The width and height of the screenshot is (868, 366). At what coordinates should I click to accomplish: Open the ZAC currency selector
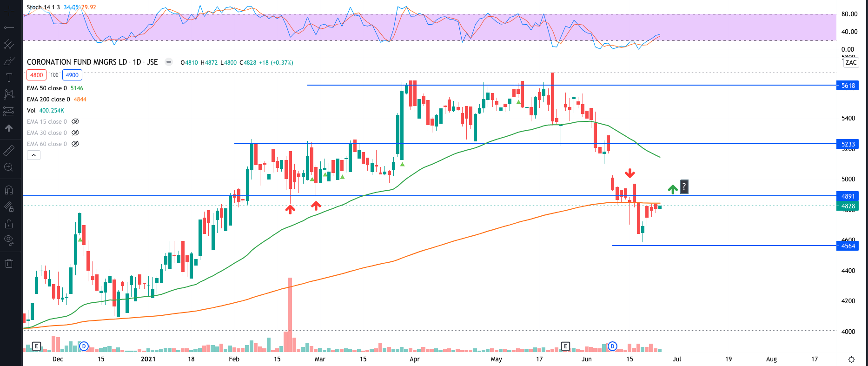pyautogui.click(x=851, y=63)
